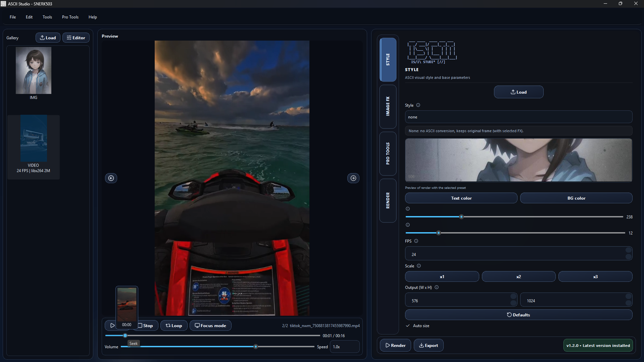Go to next media with right arrow
This screenshot has width=644, height=362.
tap(353, 178)
